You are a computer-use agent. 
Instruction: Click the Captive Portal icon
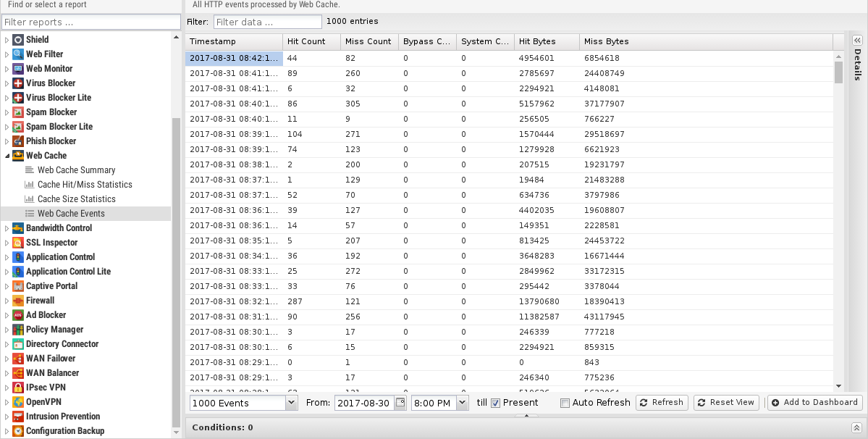coord(18,286)
